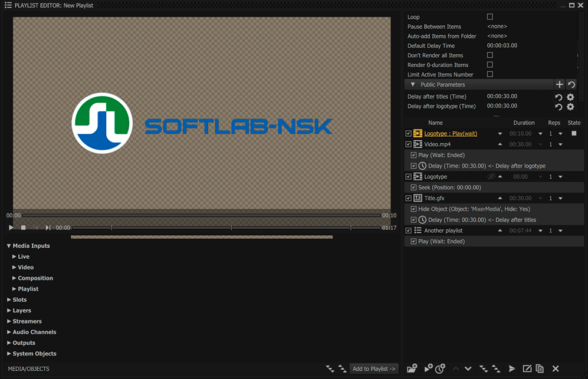588x379 pixels.
Task: Expand the Streamers tree node
Action: pyautogui.click(x=9, y=321)
